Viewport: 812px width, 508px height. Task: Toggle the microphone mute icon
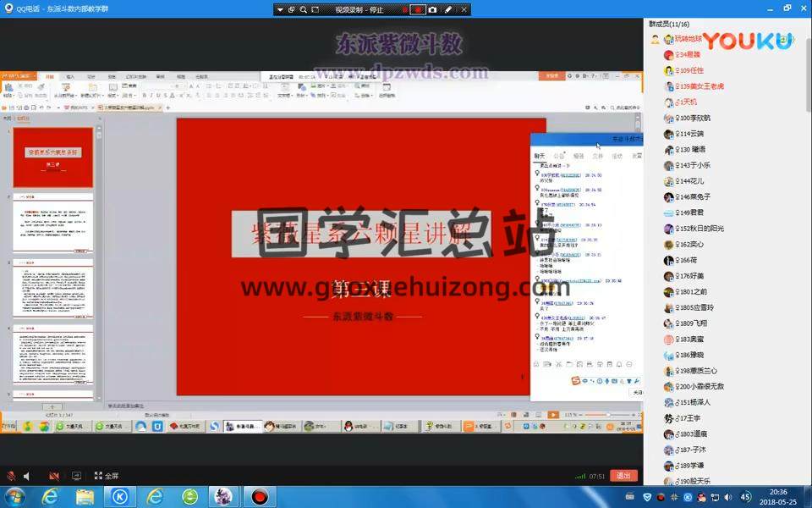point(11,476)
